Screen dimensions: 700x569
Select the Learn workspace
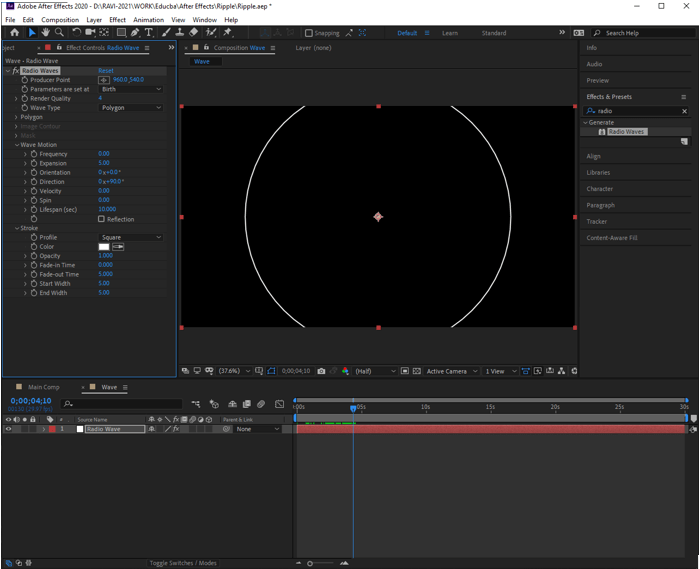pyautogui.click(x=450, y=33)
